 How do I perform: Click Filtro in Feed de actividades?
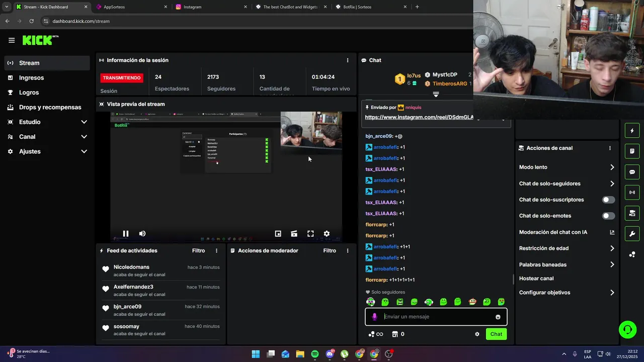(x=198, y=250)
